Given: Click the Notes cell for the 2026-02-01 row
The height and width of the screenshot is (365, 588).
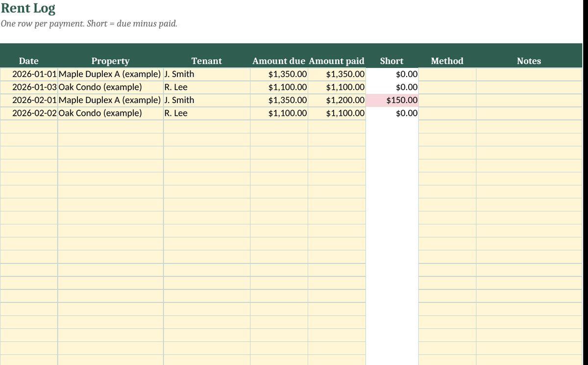Looking at the screenshot, I should 529,100.
